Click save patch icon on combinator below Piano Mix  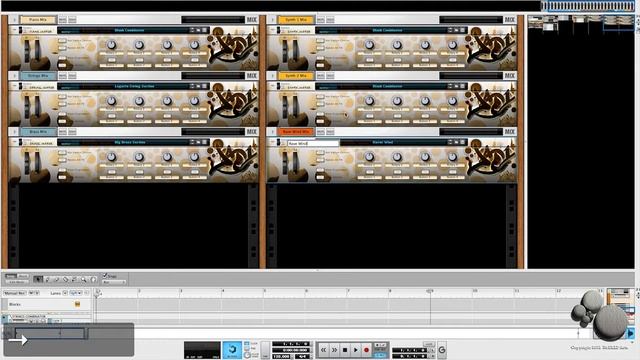[204, 30]
